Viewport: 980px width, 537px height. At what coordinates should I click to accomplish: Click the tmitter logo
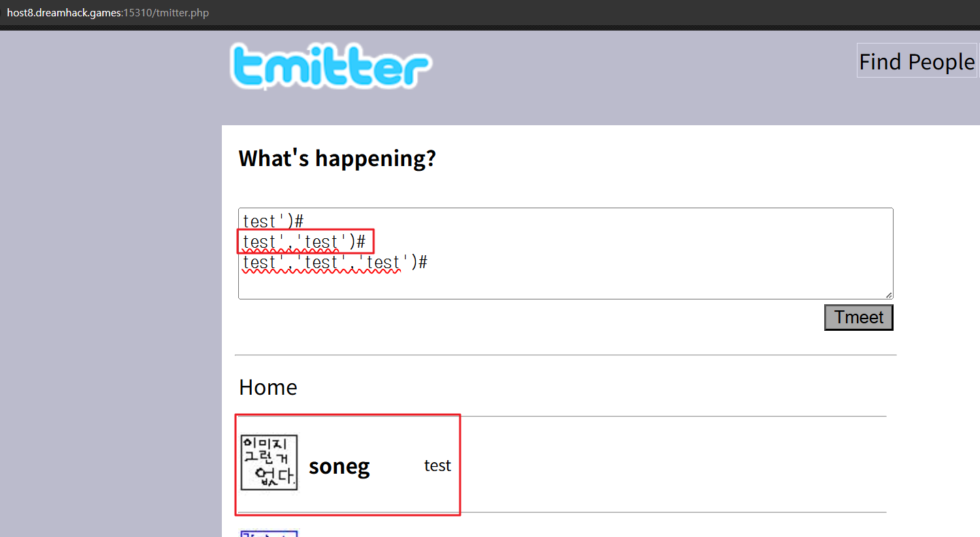click(x=330, y=67)
